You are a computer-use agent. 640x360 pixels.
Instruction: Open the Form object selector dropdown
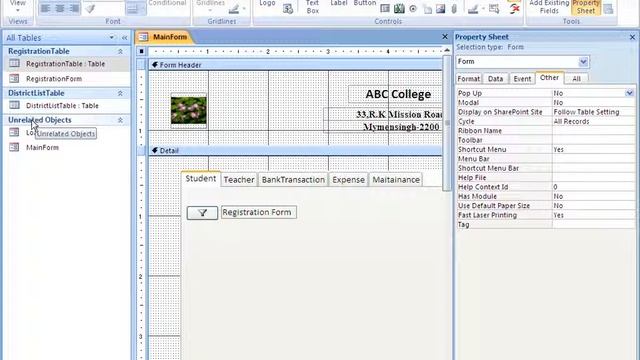[x=583, y=62]
